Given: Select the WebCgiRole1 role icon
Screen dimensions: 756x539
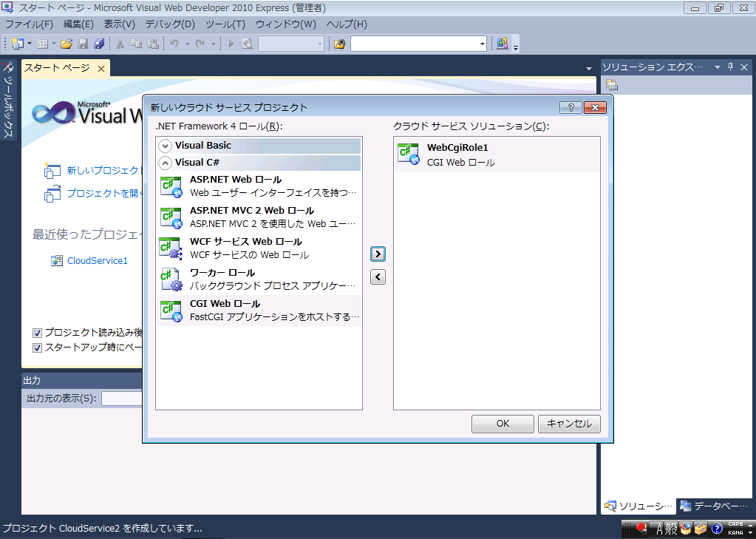Looking at the screenshot, I should click(408, 154).
